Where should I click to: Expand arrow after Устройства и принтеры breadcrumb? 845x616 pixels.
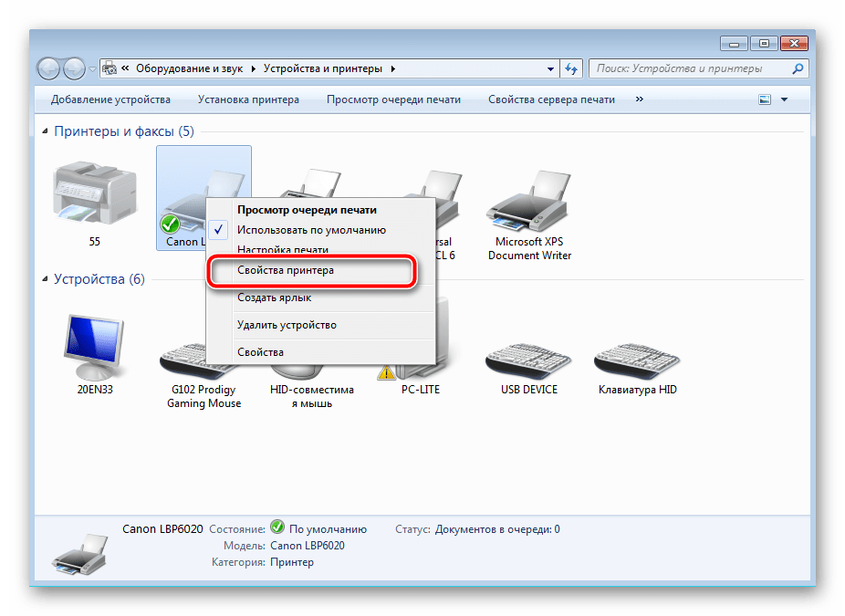(x=392, y=68)
